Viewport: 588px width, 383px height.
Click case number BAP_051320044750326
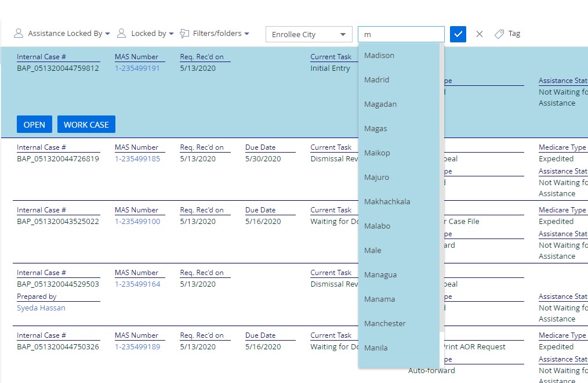[58, 346]
